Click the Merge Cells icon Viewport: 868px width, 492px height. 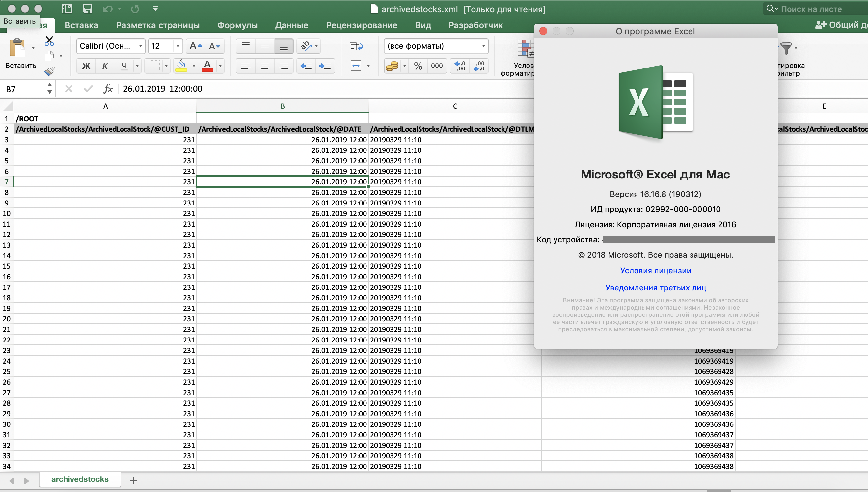coord(356,66)
